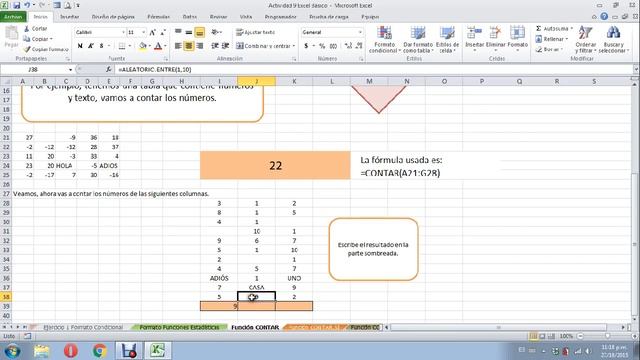Screen dimensions: 640x360
Task: Open the Borrar dropdown
Action: [549, 49]
